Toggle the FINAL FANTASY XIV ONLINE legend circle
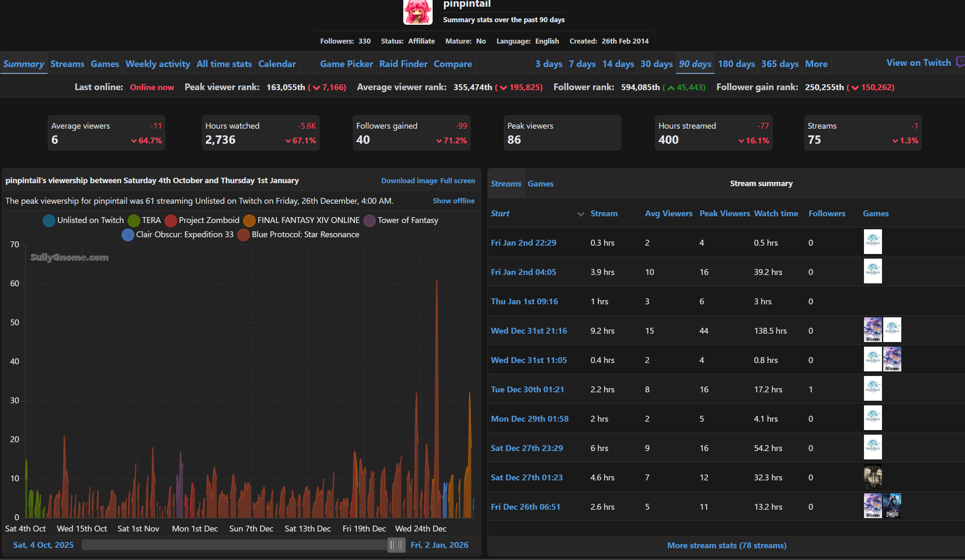965x560 pixels. (249, 220)
